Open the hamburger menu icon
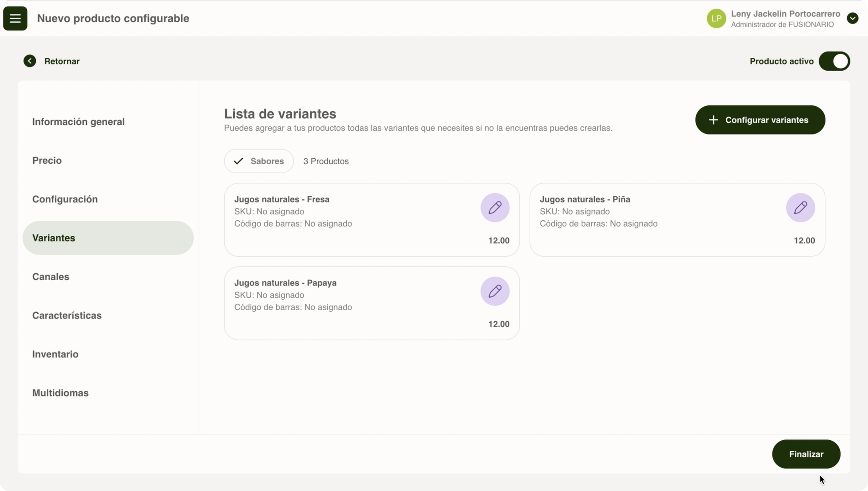This screenshot has width=868, height=491. click(15, 18)
